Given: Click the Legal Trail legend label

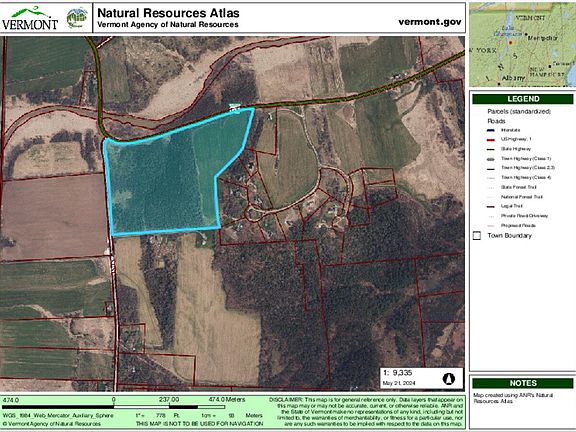Looking at the screenshot, I should click(x=511, y=206).
